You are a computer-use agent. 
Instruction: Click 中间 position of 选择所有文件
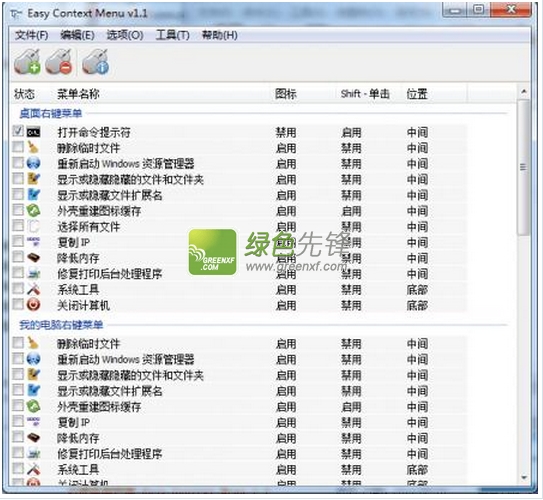(x=417, y=227)
